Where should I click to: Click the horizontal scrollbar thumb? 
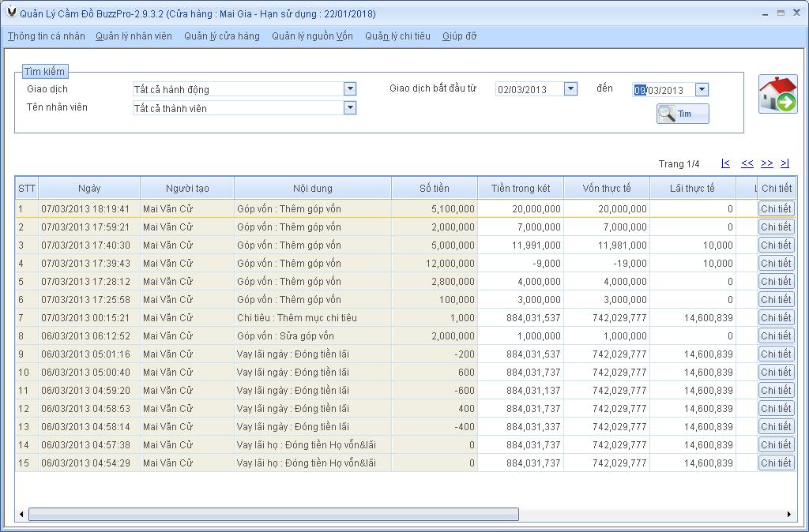(273, 514)
